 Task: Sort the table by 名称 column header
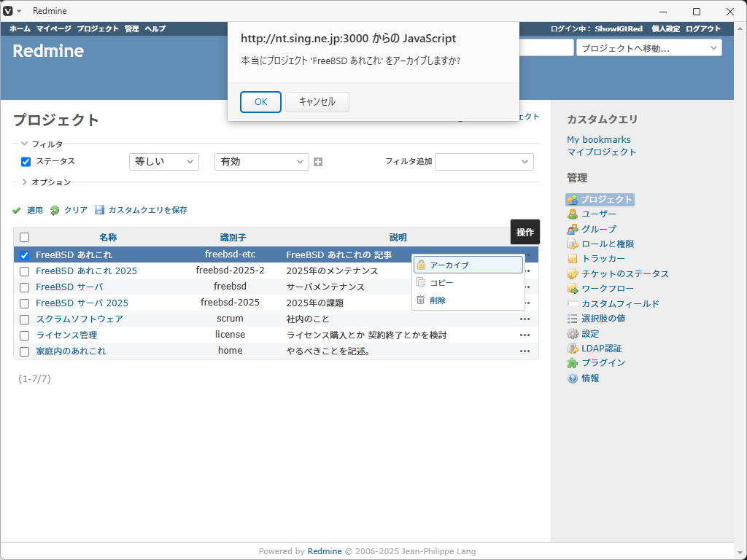point(108,238)
